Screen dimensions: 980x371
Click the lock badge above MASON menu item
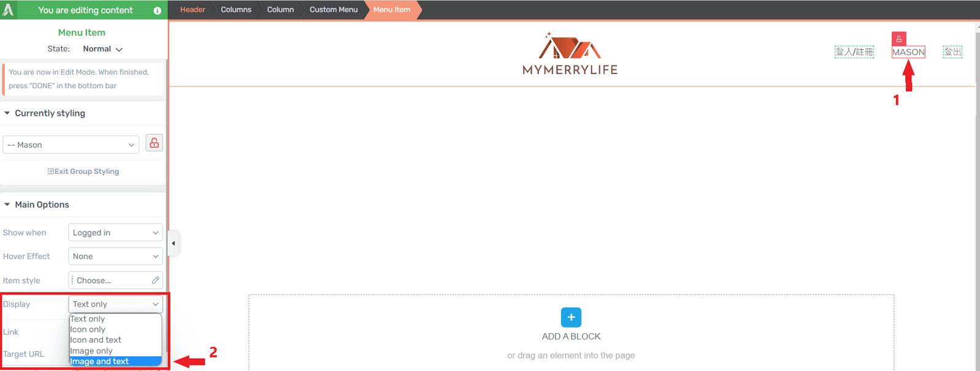point(899,39)
